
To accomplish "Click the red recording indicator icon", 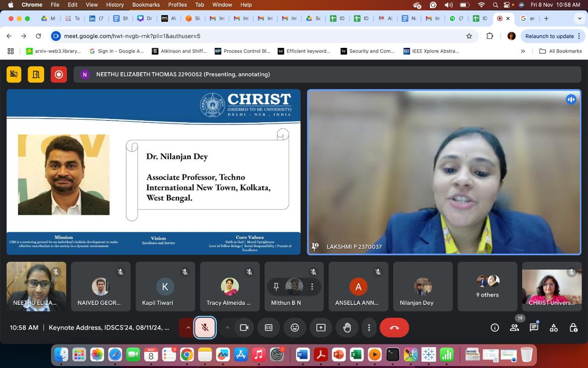I will coord(59,74).
